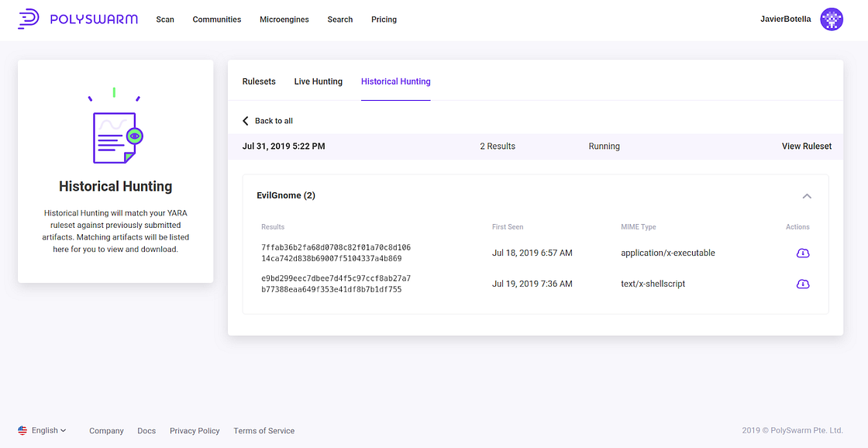The width and height of the screenshot is (868, 448).
Task: Click Jul 18, 2019 6:57 AM date
Action: click(532, 253)
